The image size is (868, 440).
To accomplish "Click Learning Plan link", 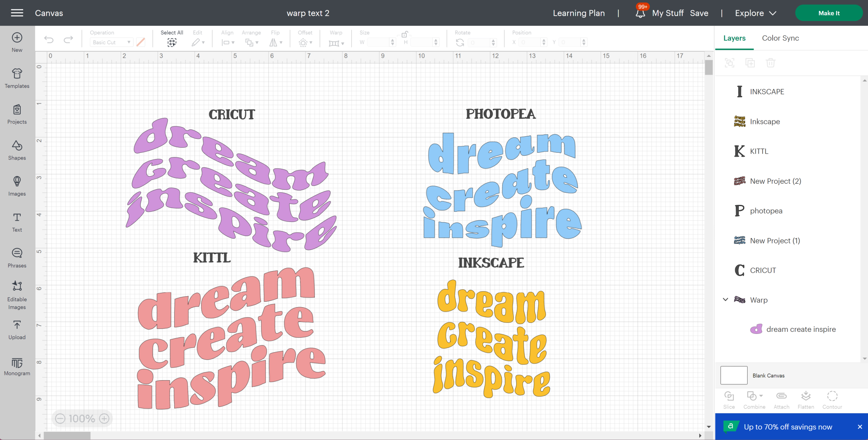I will pyautogui.click(x=579, y=13).
